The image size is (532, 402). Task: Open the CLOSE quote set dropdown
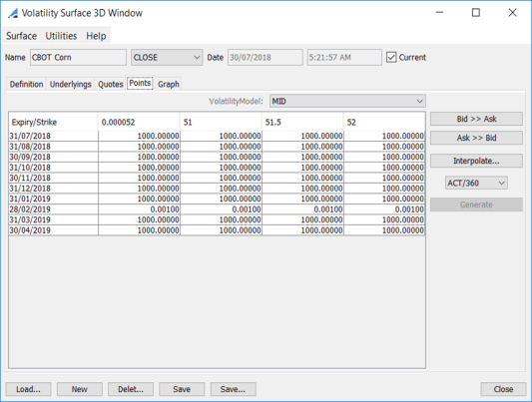tap(167, 57)
